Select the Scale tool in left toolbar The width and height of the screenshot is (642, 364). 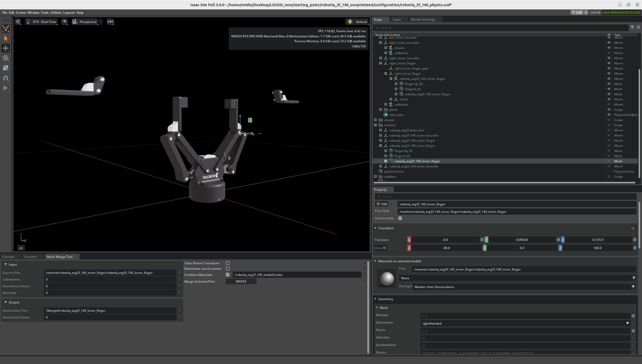[x=6, y=68]
